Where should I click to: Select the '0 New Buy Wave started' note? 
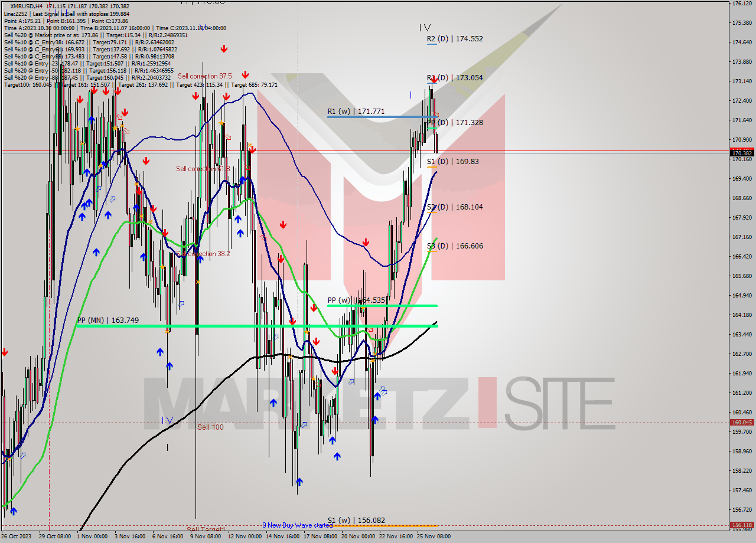pyautogui.click(x=298, y=525)
